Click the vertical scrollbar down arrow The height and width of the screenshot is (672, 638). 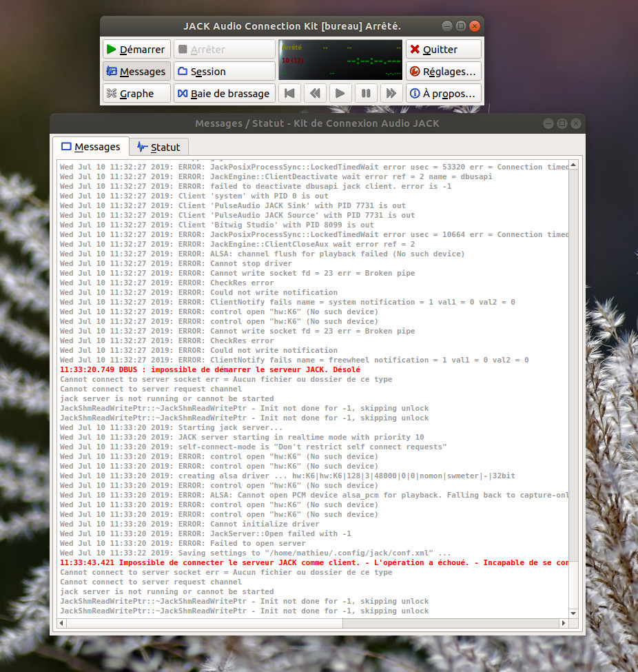coord(573,613)
